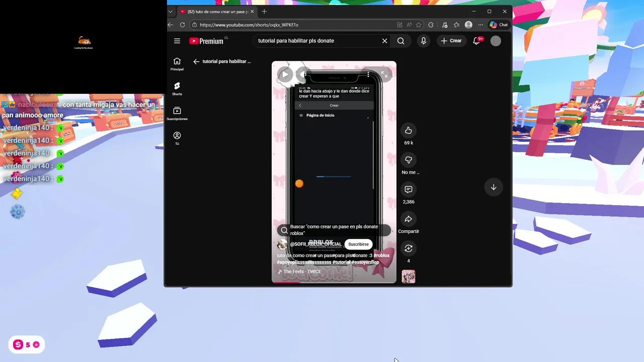Screen dimensions: 644x362
Task: Open the Crear button in YouTube header
Action: pos(451,41)
